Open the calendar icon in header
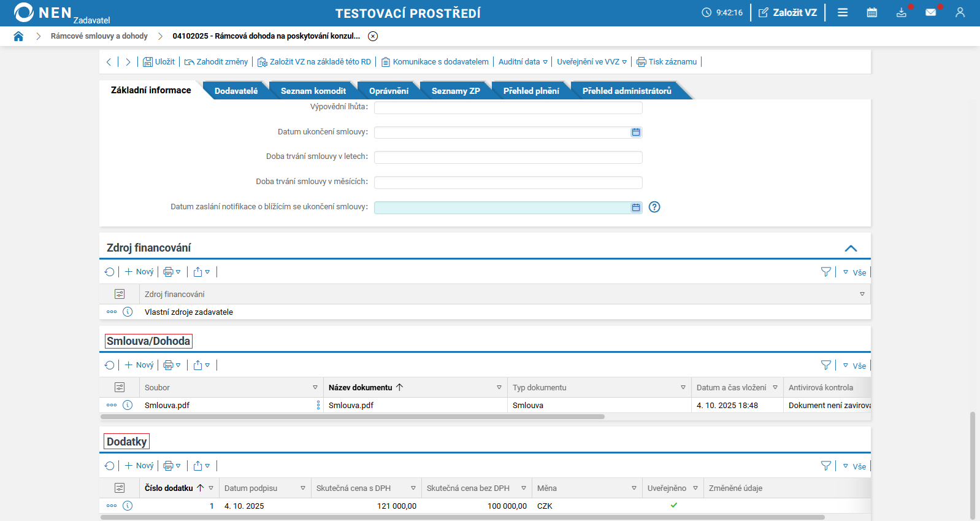This screenshot has height=521, width=980. [871, 12]
